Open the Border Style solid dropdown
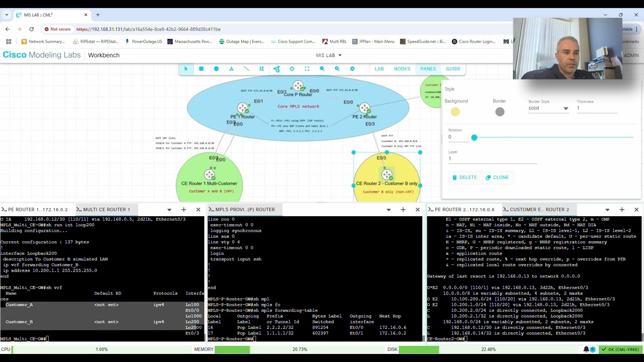Image resolution: width=644 pixels, height=362 pixels. coord(548,108)
